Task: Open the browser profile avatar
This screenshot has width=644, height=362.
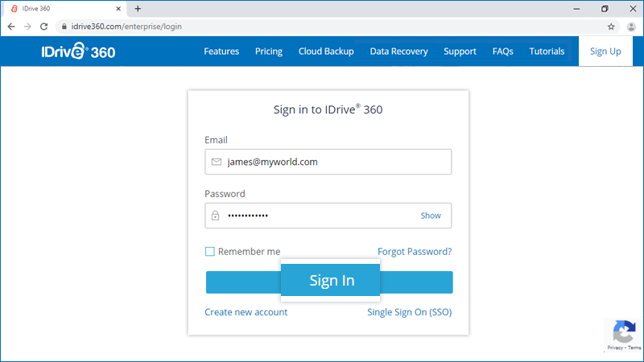Action: click(631, 27)
